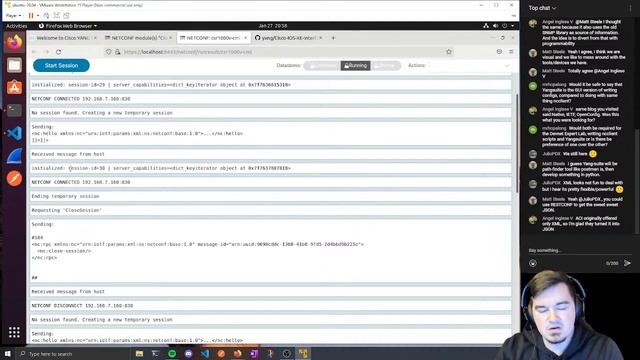
Task: Open Files from the Ubuntu dock
Action: point(14,65)
